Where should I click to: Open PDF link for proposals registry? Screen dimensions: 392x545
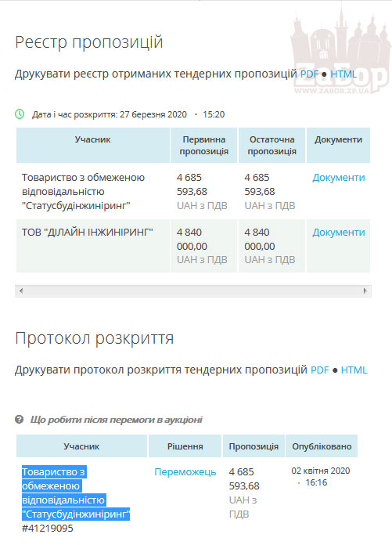tap(309, 74)
